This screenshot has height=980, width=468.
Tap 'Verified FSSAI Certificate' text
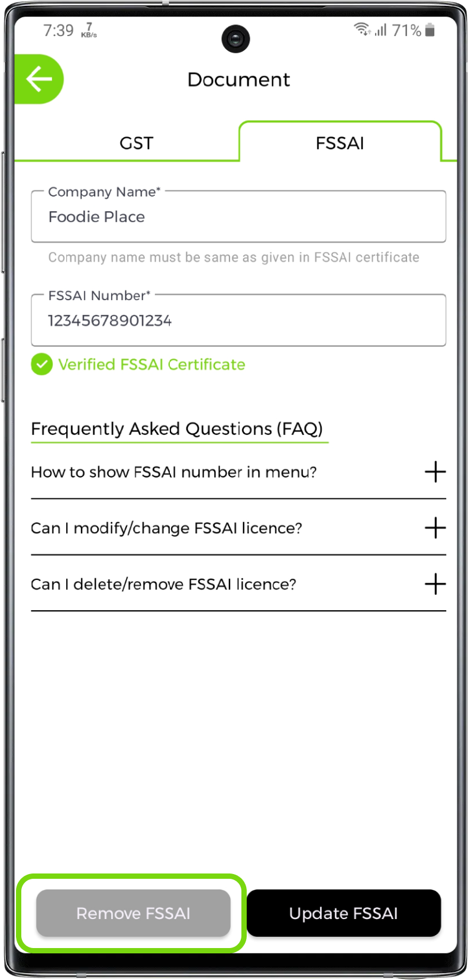(x=151, y=365)
